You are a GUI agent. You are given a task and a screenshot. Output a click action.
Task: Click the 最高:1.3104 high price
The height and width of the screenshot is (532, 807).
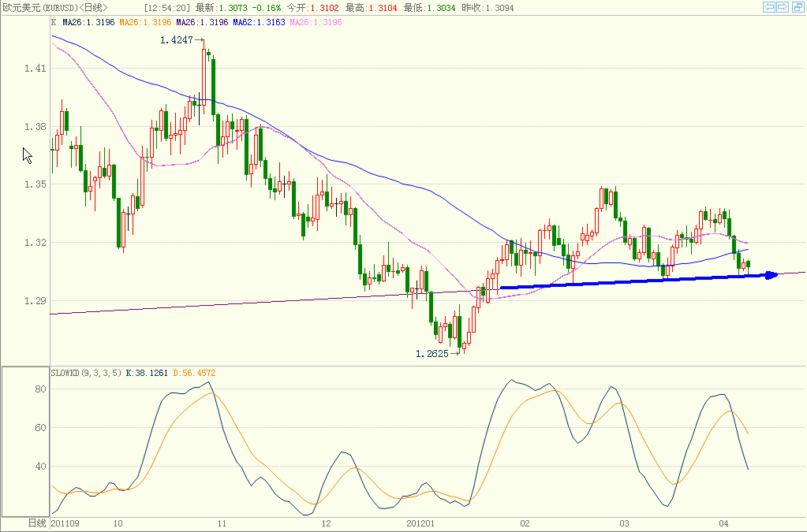point(371,8)
